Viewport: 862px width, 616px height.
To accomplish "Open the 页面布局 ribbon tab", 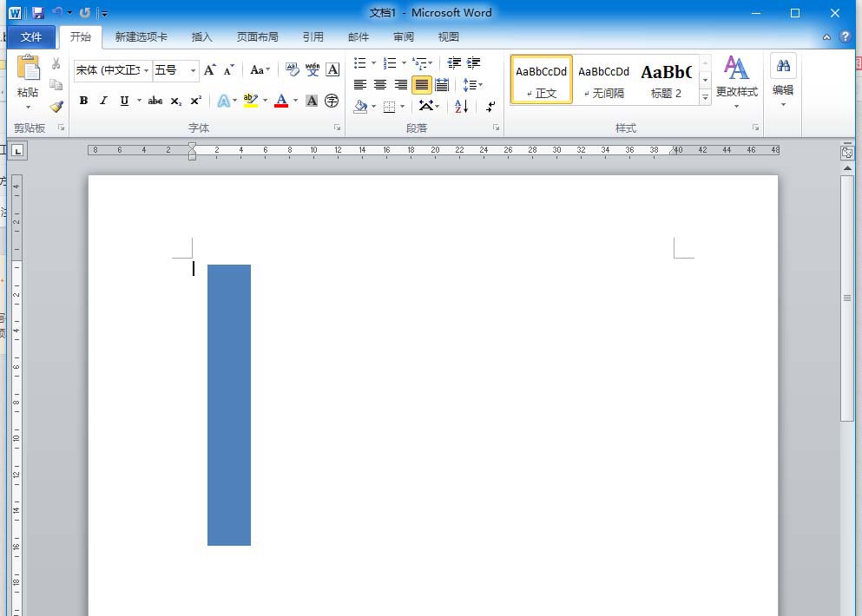I will (x=258, y=36).
